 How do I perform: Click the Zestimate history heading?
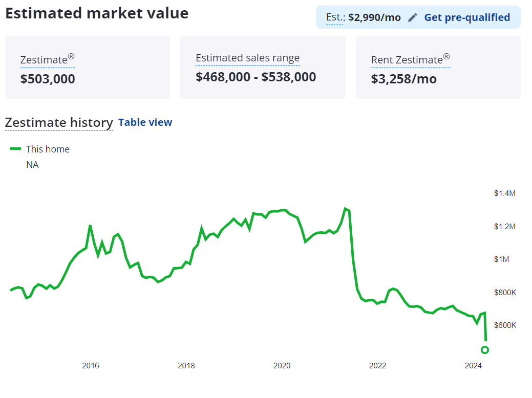[x=59, y=123]
